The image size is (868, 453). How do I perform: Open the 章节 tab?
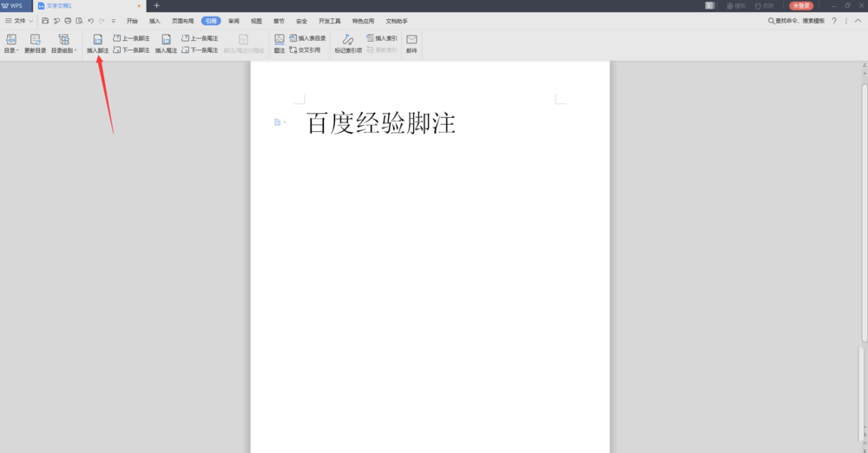tap(279, 21)
